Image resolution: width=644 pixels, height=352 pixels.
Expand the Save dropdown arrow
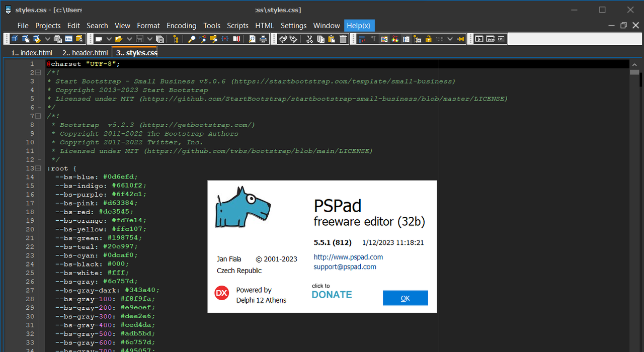[x=149, y=39]
